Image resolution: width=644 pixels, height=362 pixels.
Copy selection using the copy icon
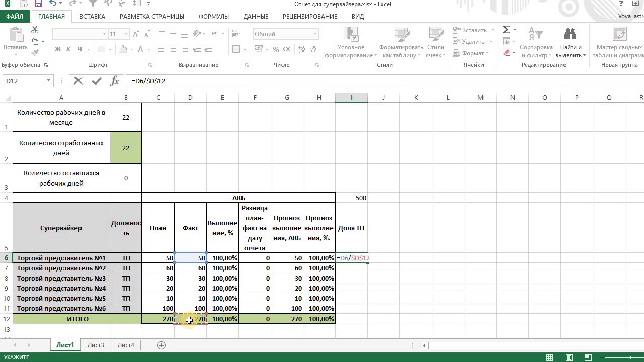(34, 41)
